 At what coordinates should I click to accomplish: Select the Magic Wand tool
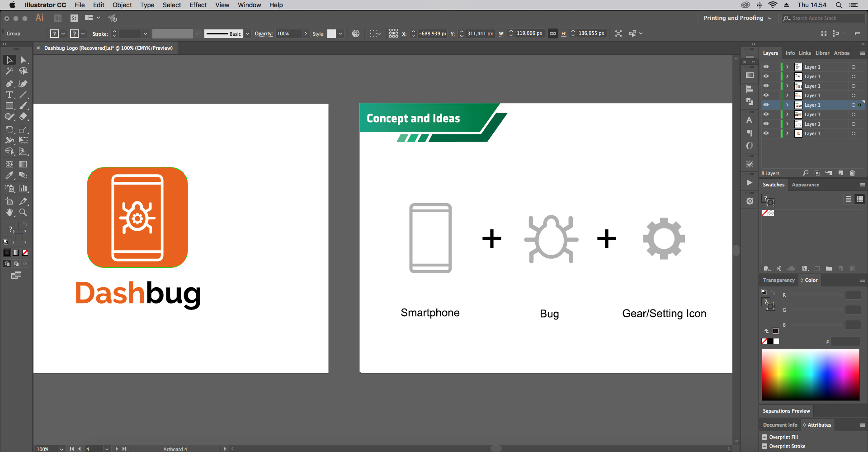tap(9, 71)
